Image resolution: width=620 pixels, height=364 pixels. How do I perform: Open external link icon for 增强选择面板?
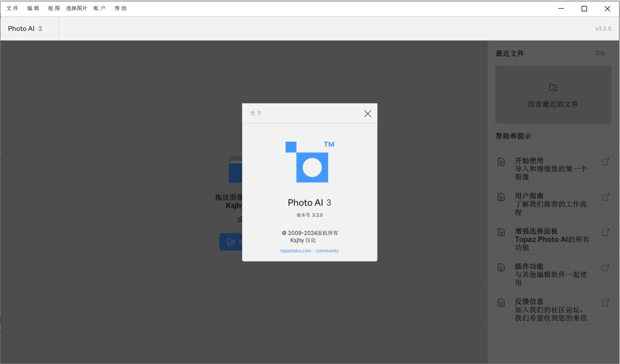[x=605, y=232]
